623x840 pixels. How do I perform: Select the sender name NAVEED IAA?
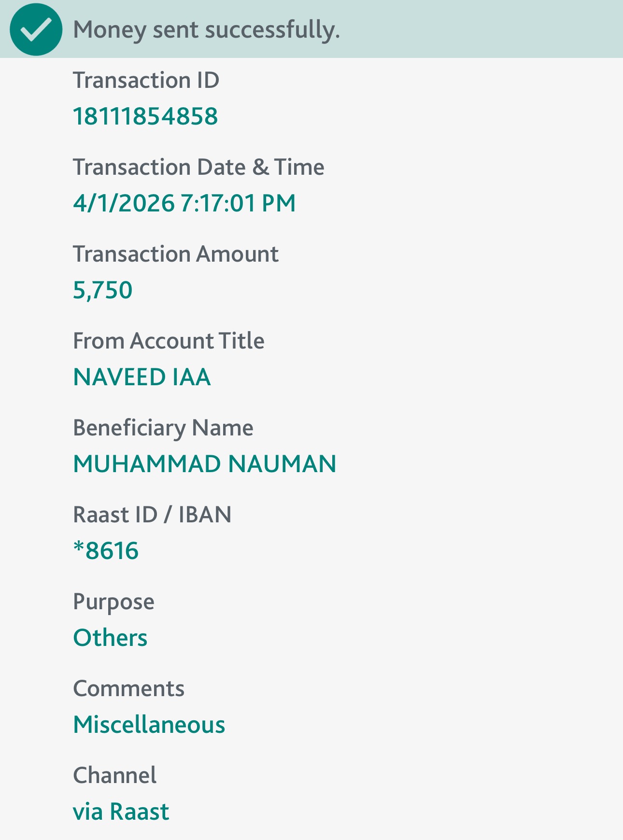point(142,377)
